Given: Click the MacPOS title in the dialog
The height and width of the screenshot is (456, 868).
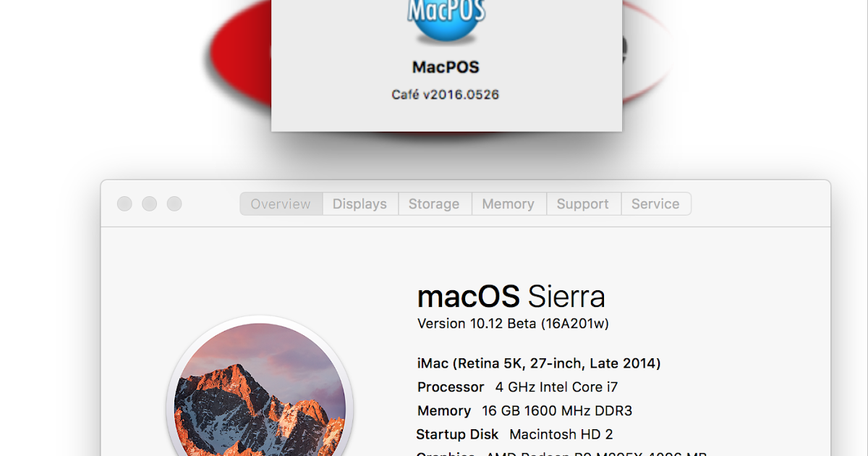Looking at the screenshot, I should coord(445,66).
